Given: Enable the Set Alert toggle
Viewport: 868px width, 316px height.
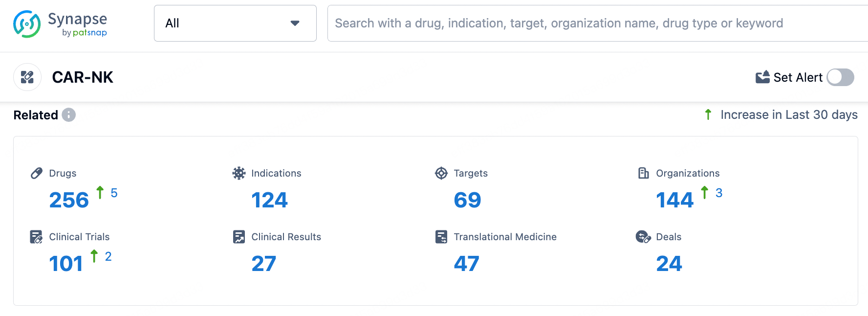Looking at the screenshot, I should [840, 77].
